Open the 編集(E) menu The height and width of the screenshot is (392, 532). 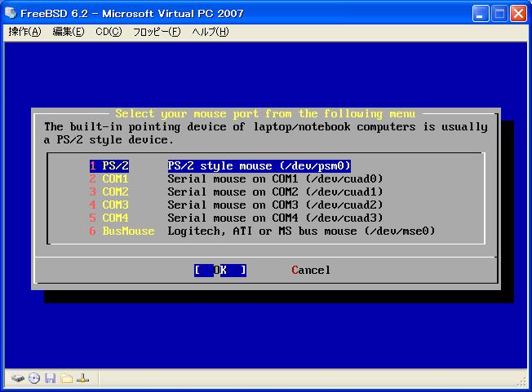[x=69, y=32]
